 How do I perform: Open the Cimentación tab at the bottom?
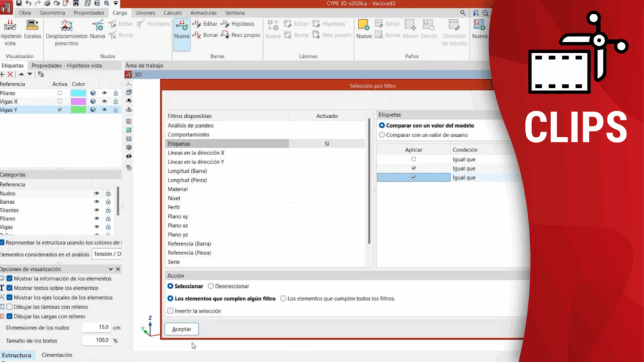point(57,355)
